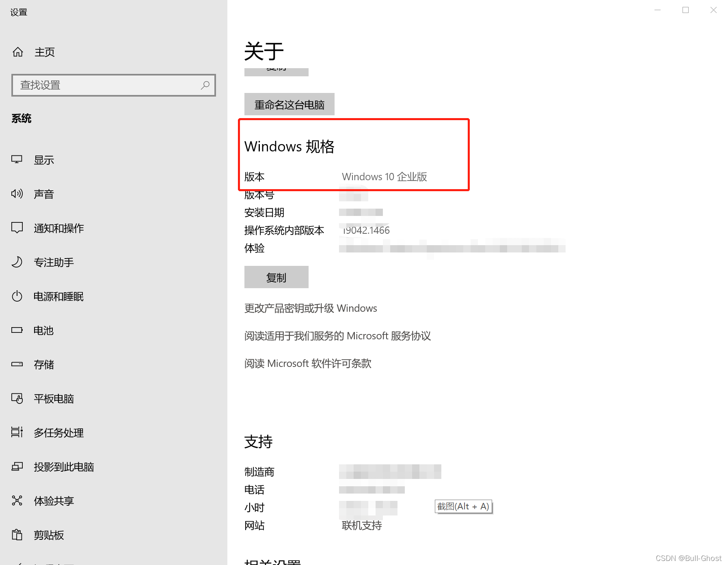This screenshot has width=728, height=565.
Task: Click the 存储 drive icon
Action: 17,364
